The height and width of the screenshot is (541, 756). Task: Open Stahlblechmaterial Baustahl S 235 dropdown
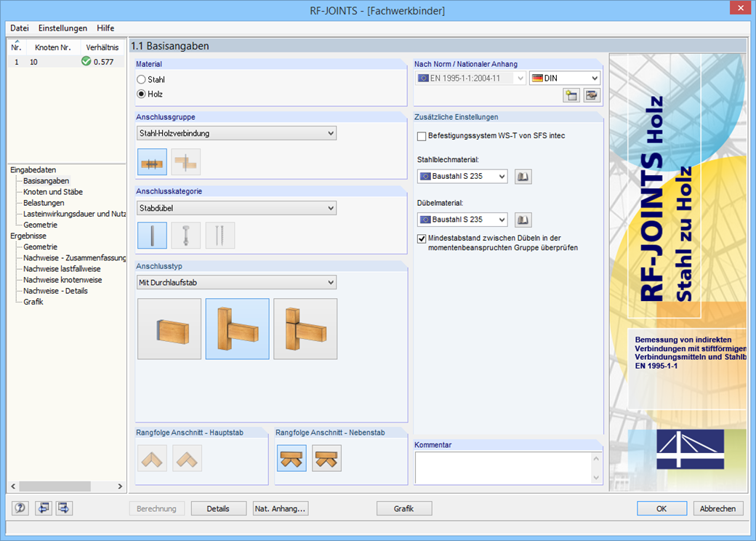pos(462,177)
